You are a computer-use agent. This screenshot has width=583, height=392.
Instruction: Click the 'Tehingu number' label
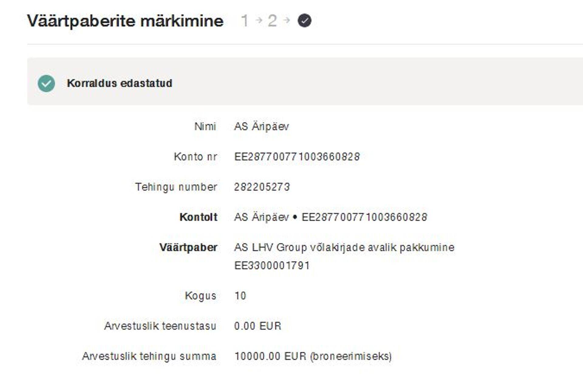(x=176, y=187)
